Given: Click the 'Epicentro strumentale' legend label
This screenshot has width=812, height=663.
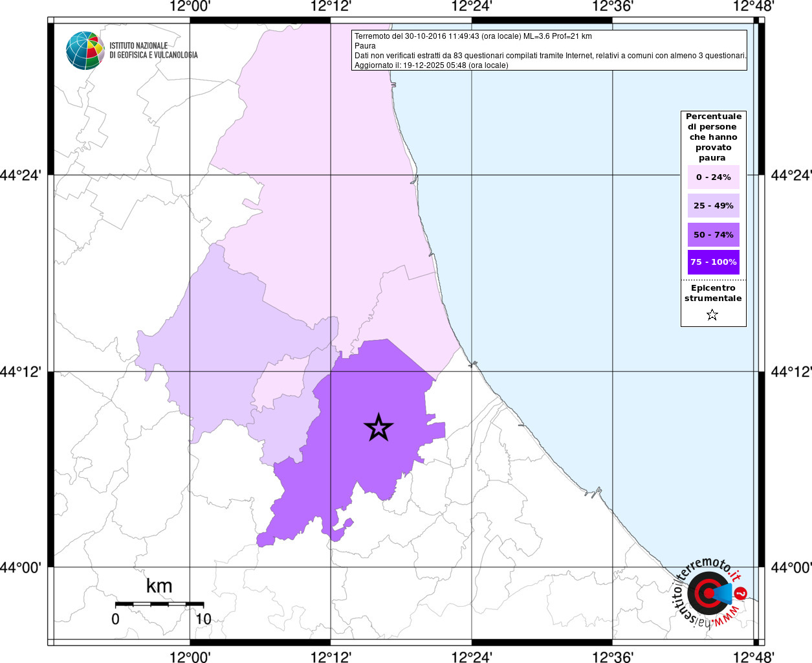Looking at the screenshot, I should [713, 293].
